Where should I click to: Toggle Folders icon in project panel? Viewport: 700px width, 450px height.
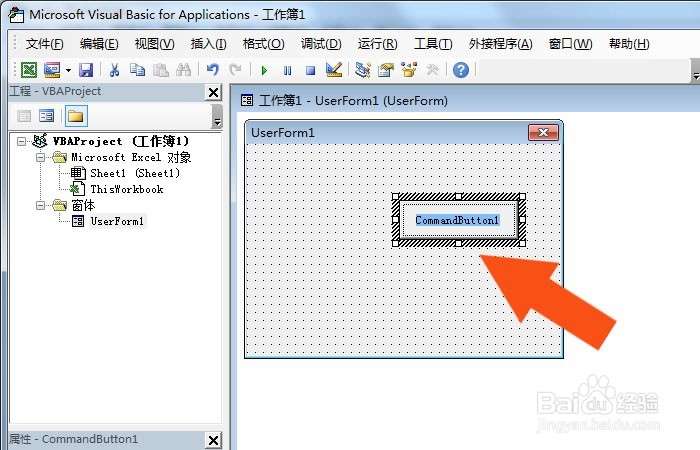pyautogui.click(x=75, y=117)
